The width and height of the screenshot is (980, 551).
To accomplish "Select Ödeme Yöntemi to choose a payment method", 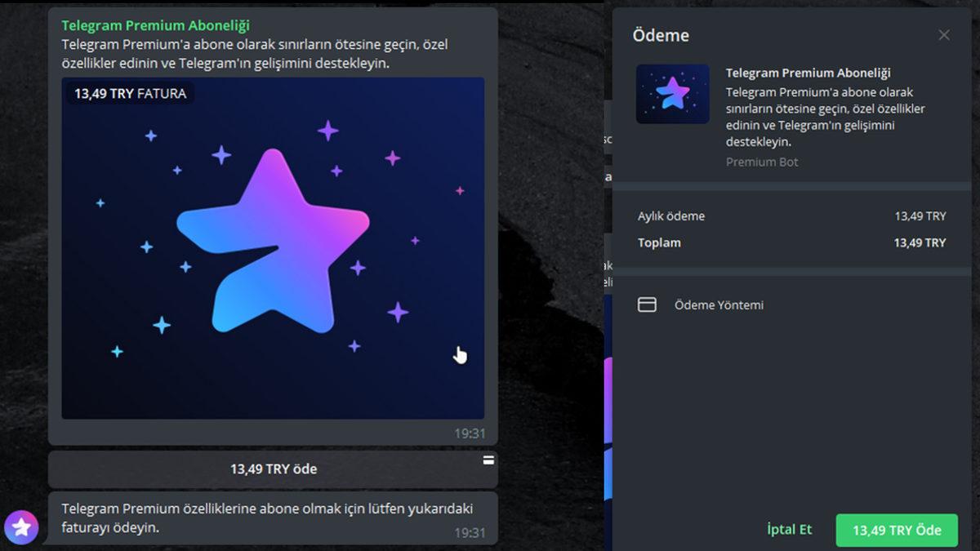I will click(x=717, y=304).
